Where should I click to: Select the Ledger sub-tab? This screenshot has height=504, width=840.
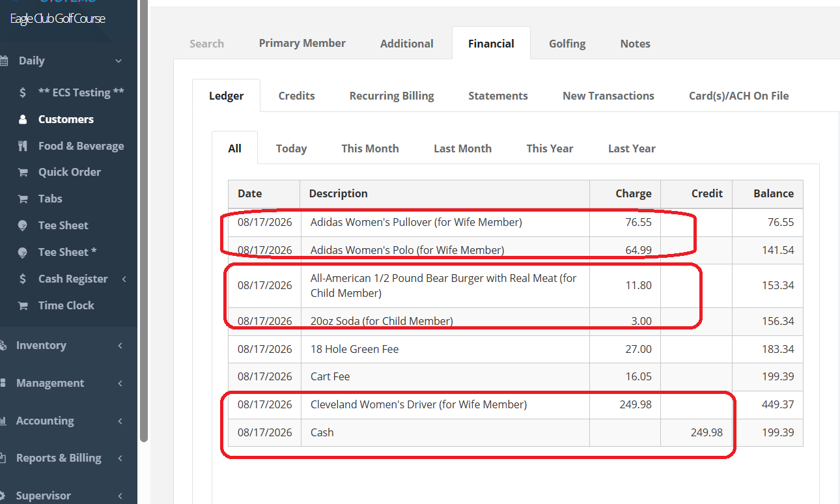pos(227,96)
